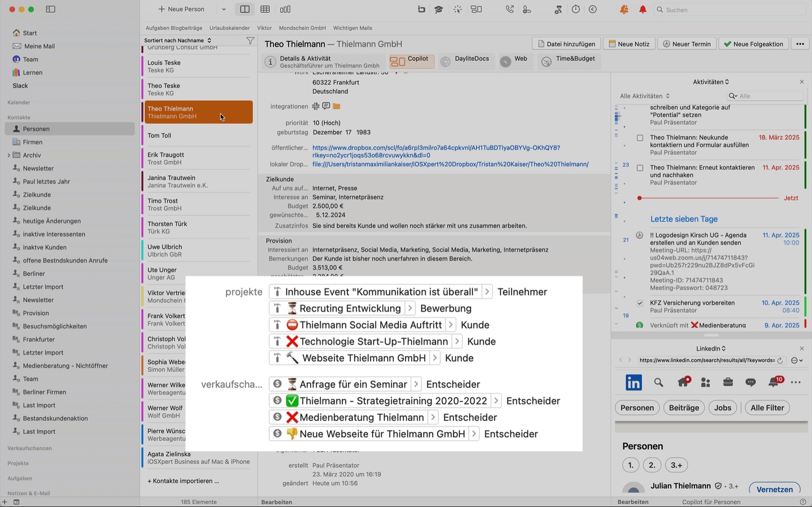812x507 pixels.
Task: Click the hourglass plus toolbar icon
Action: coord(558,9)
